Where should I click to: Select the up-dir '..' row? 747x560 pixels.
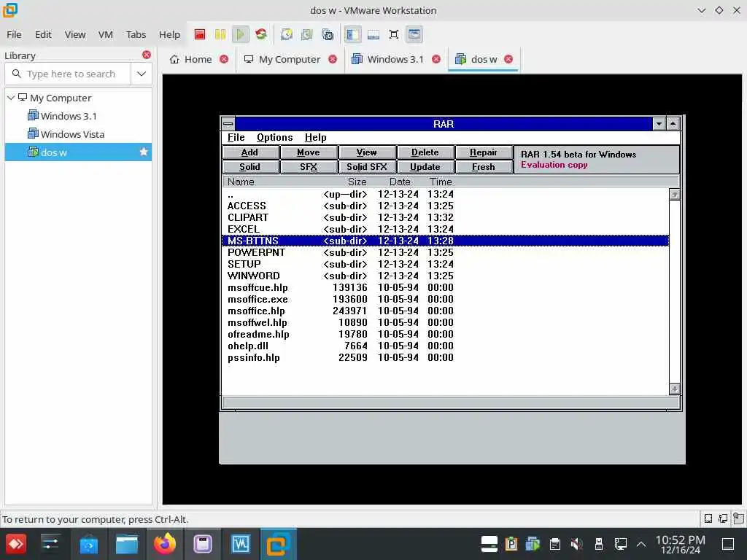click(x=446, y=194)
